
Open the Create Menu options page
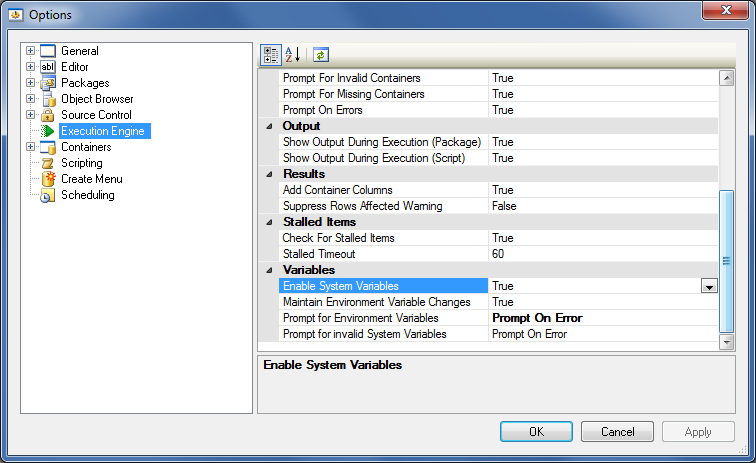pyautogui.click(x=91, y=179)
